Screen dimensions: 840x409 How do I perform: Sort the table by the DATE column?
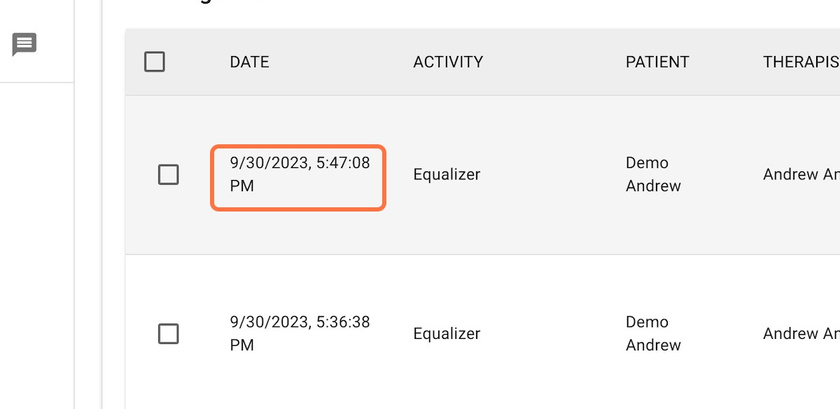pos(249,62)
